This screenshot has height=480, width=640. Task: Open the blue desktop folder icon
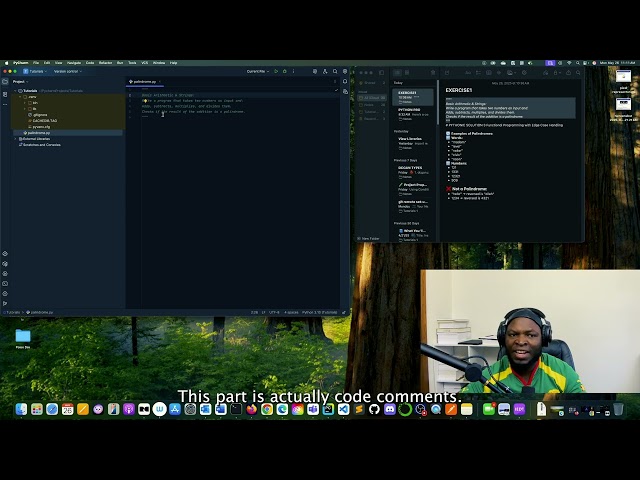point(23,336)
